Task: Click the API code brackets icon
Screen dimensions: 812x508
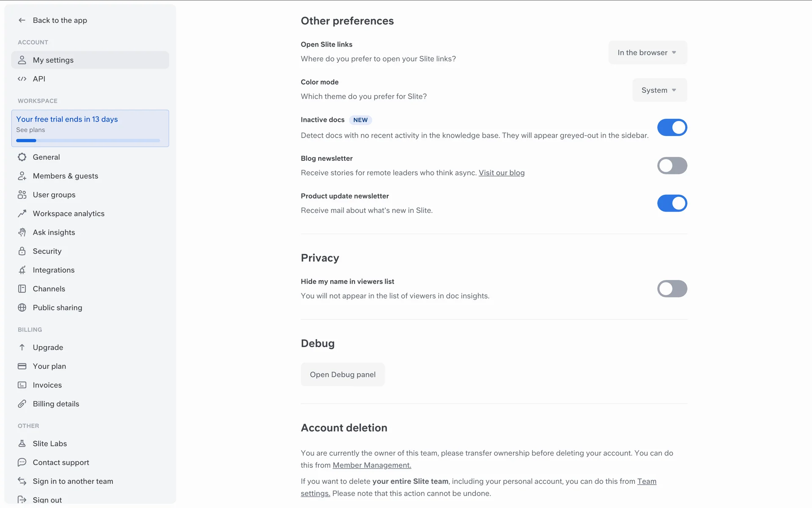Action: tap(22, 79)
